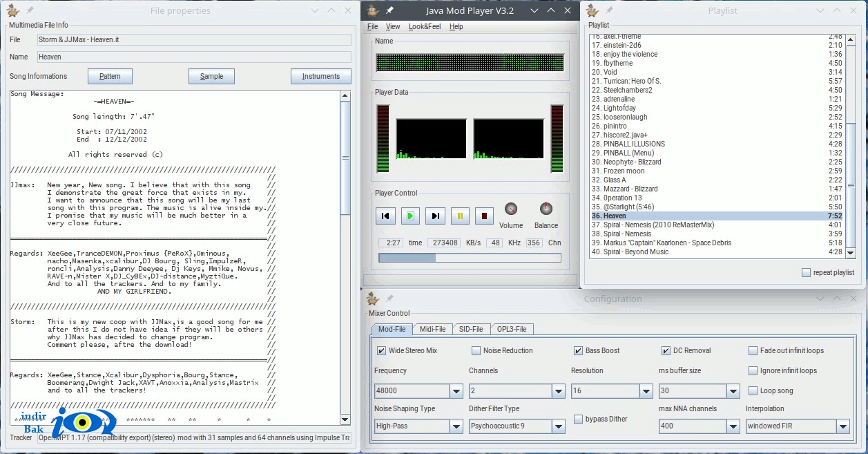868x454 pixels.
Task: Click the song position seek bar
Action: tap(470, 258)
